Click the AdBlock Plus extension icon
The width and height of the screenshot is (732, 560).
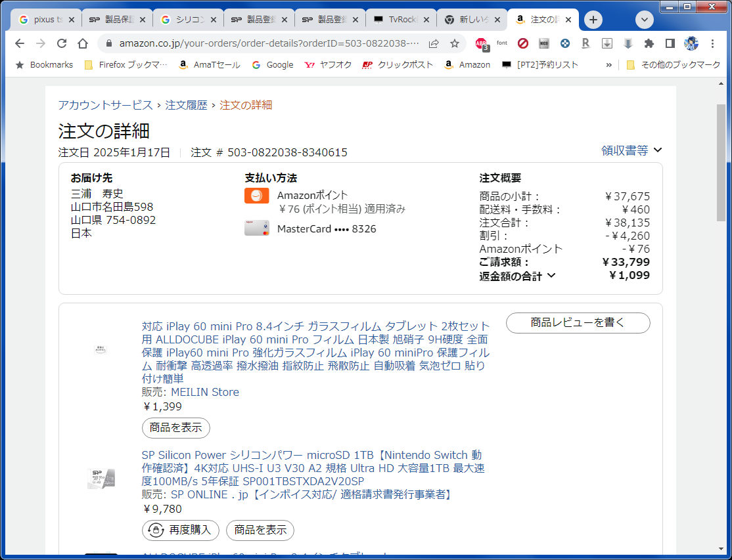[x=481, y=43]
